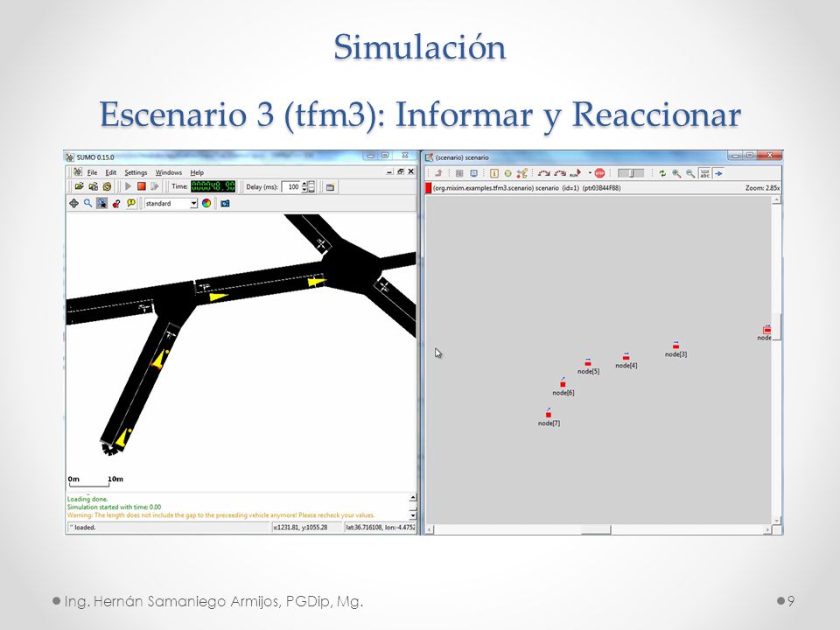Reload the simulation in SUMO
Image resolution: width=840 pixels, height=630 pixels.
pyautogui.click(x=107, y=186)
